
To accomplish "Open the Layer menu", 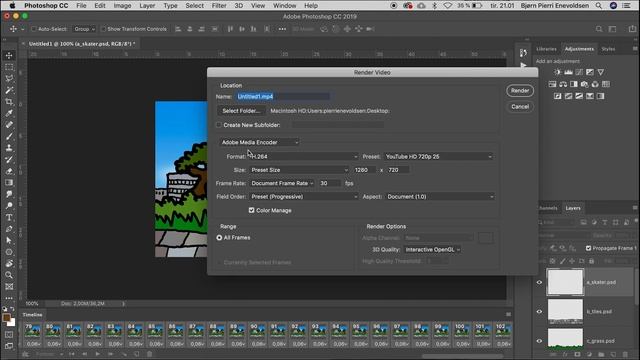I will pos(147,6).
